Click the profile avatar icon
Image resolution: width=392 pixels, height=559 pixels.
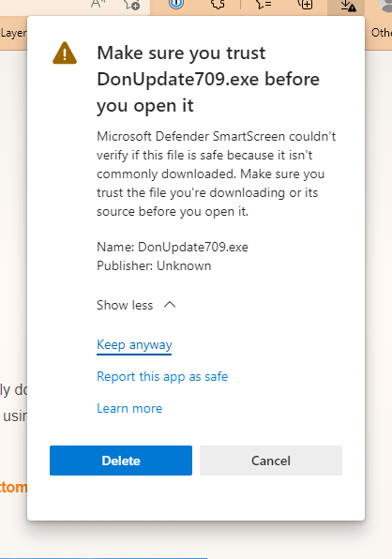tap(385, 6)
